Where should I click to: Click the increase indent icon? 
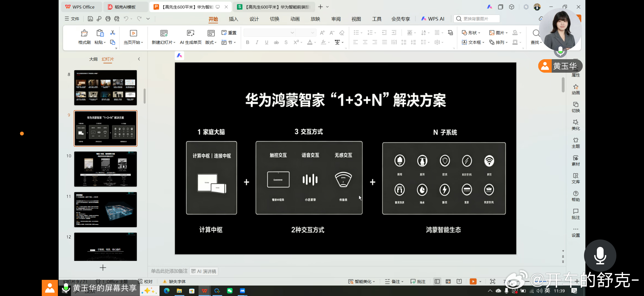[x=394, y=33]
